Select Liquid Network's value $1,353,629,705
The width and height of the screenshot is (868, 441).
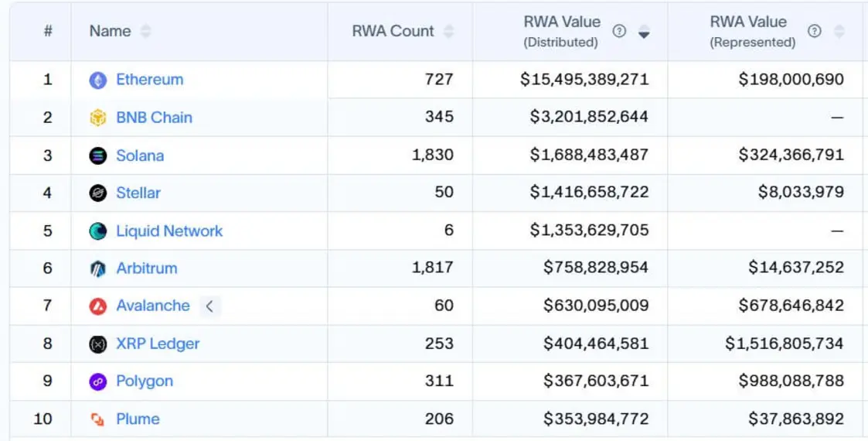(589, 230)
